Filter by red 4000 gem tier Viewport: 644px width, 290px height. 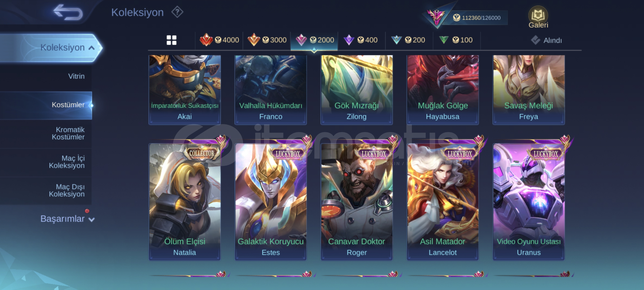[x=219, y=40]
